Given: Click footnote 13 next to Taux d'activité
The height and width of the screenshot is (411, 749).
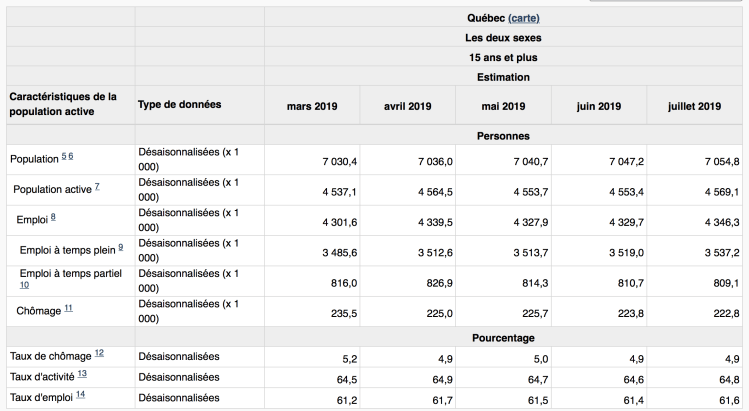Looking at the screenshot, I should (x=82, y=374).
